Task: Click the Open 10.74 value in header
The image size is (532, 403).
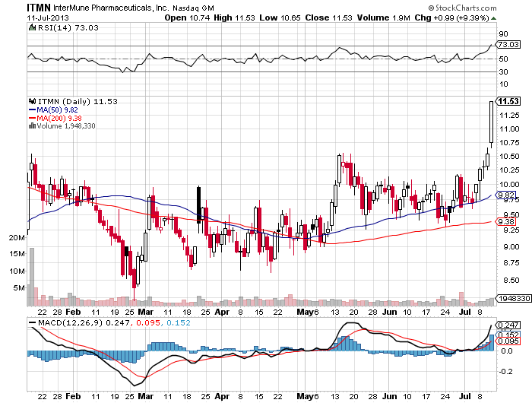Action: point(187,17)
